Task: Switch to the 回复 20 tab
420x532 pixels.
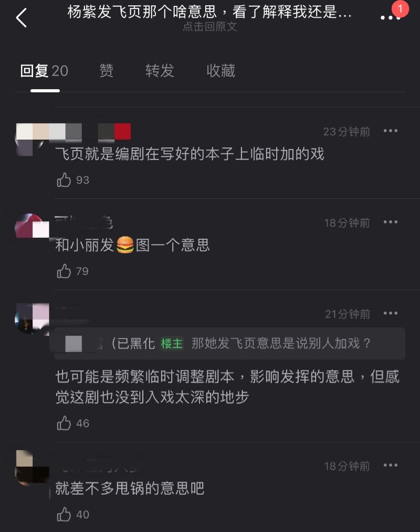Action: 44,71
